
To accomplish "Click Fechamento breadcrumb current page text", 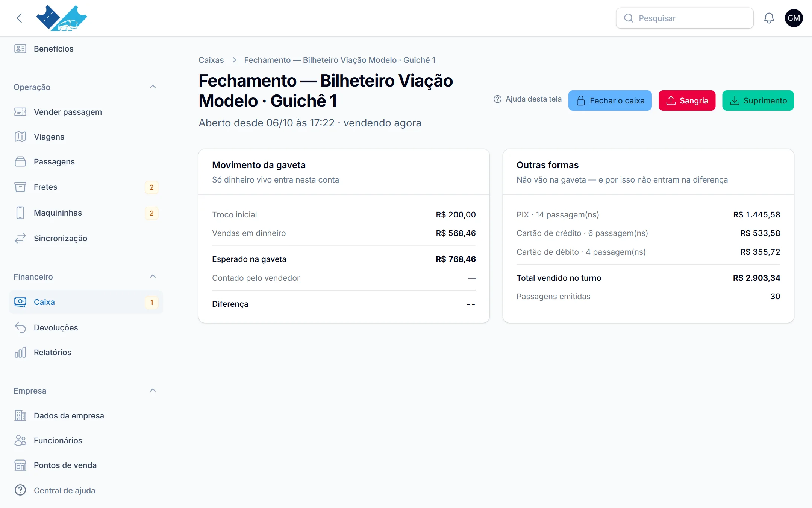I will 339,60.
